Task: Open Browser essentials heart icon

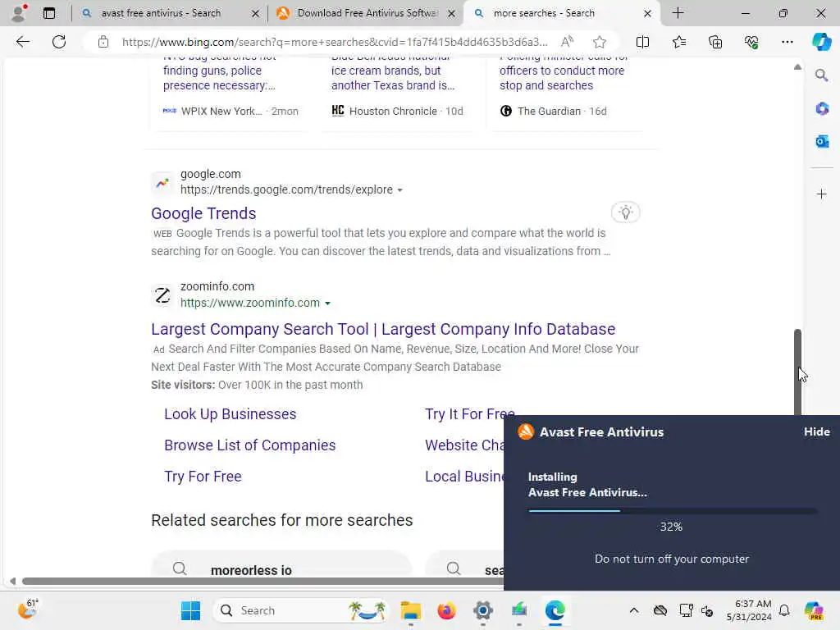Action: pos(751,42)
